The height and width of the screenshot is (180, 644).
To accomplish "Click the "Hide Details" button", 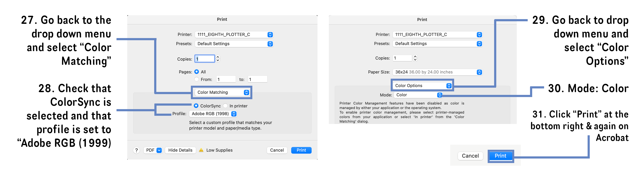I will (x=180, y=150).
